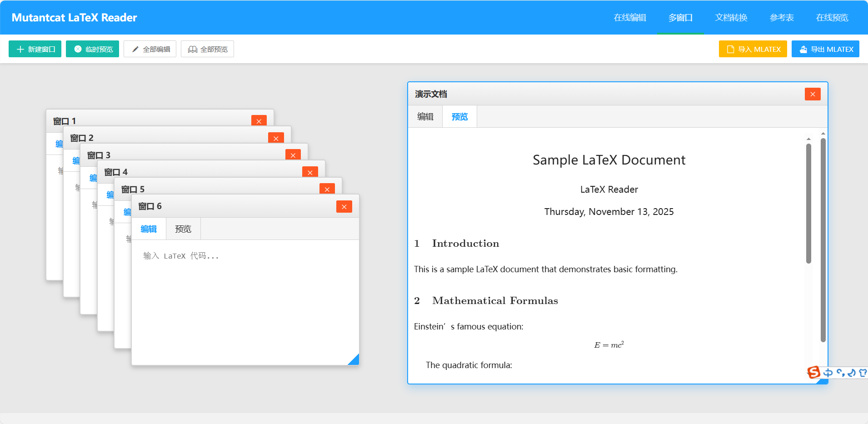Click outer scrollbar thumb of 演示文档 window
868x424 pixels.
coord(823,240)
